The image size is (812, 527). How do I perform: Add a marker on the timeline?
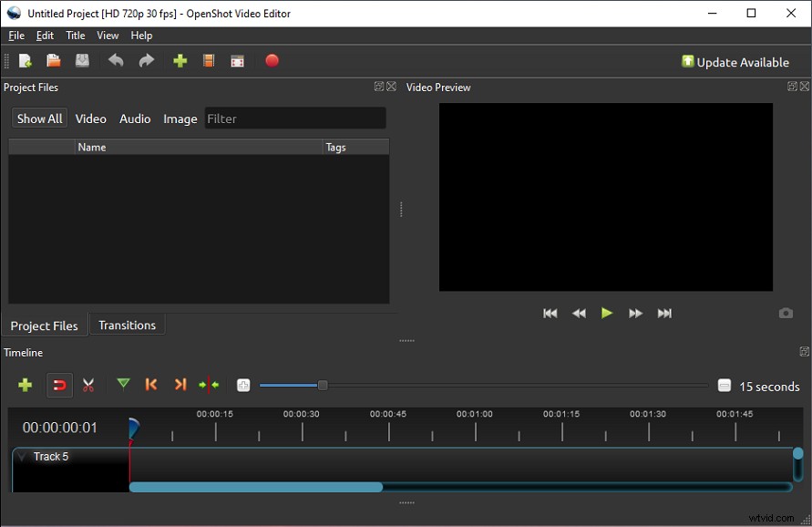point(123,385)
